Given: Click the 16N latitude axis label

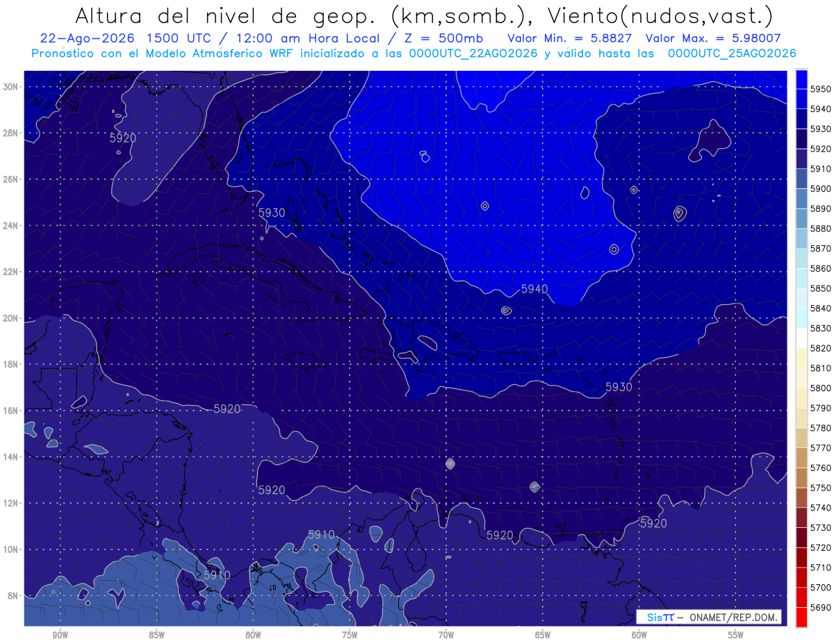Looking at the screenshot, I should click(10, 411).
